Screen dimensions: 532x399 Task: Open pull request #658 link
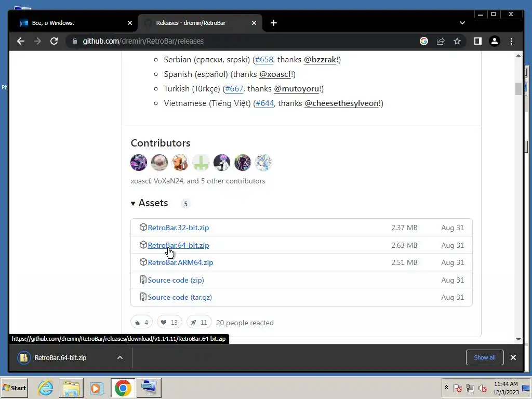point(263,60)
